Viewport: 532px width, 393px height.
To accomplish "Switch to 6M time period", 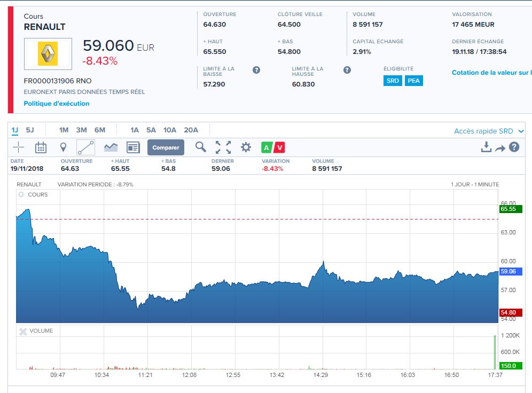I will [100, 130].
